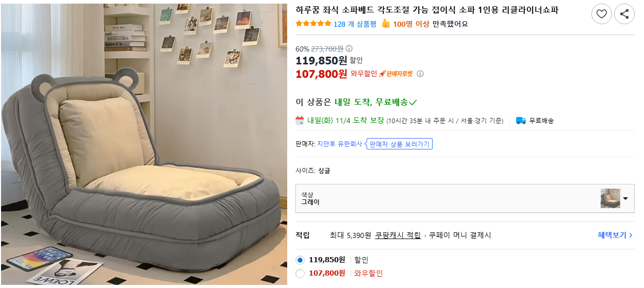Image resolution: width=644 pixels, height=288 pixels.
Task: Click the five-star rating icons
Action: [x=313, y=24]
